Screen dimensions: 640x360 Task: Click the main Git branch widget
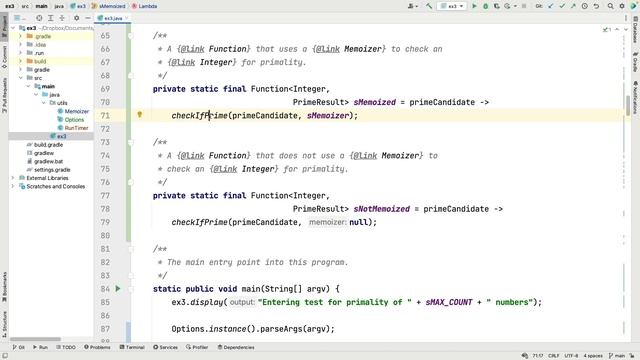pos(617,356)
